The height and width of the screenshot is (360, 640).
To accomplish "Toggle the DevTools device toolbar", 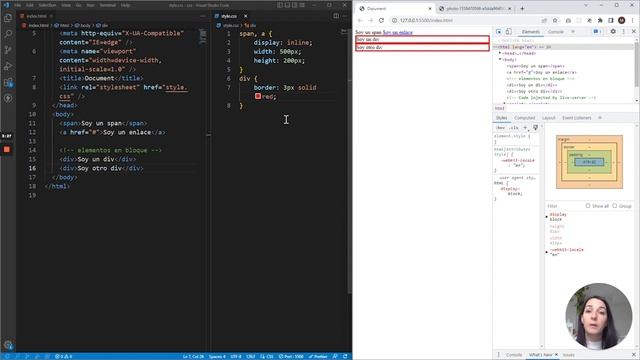I will [509, 31].
